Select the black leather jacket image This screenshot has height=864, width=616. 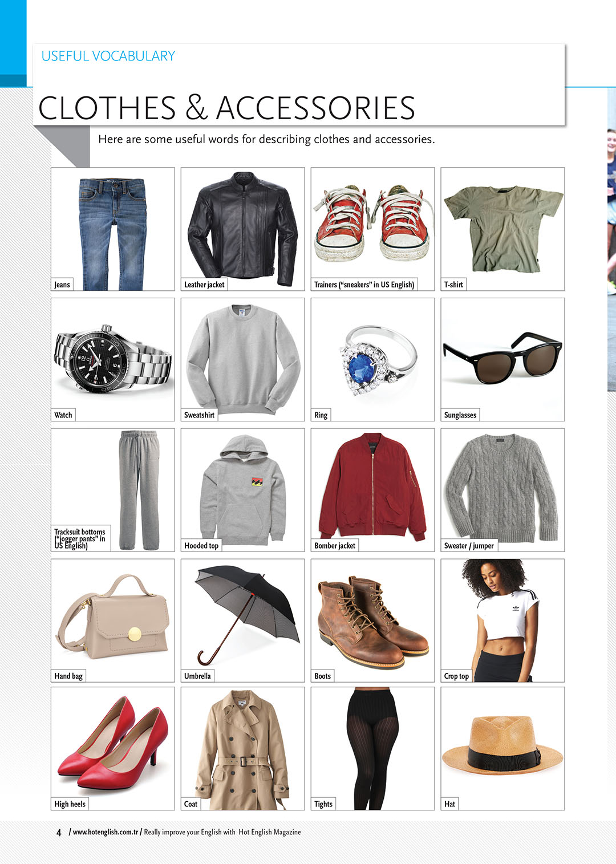pyautogui.click(x=243, y=229)
